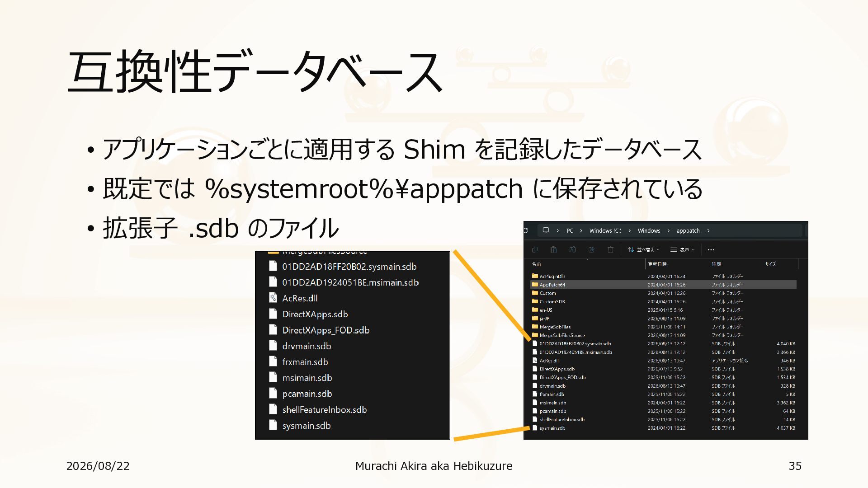
Task: Click the PC breadcrumb in the address bar
Action: [x=570, y=230]
